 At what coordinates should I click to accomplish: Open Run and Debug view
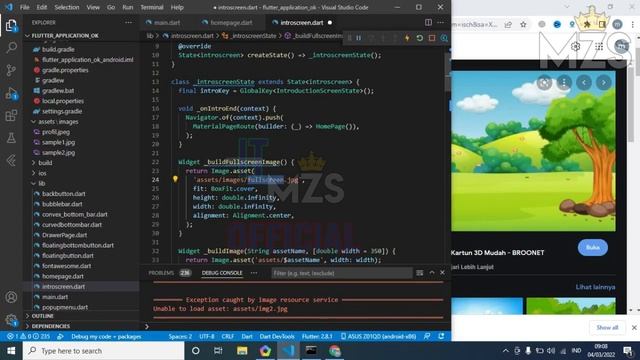click(x=11, y=93)
